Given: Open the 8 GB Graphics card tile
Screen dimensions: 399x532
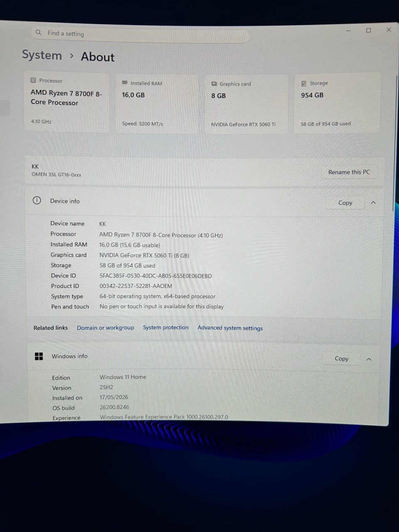Looking at the screenshot, I should [x=246, y=104].
